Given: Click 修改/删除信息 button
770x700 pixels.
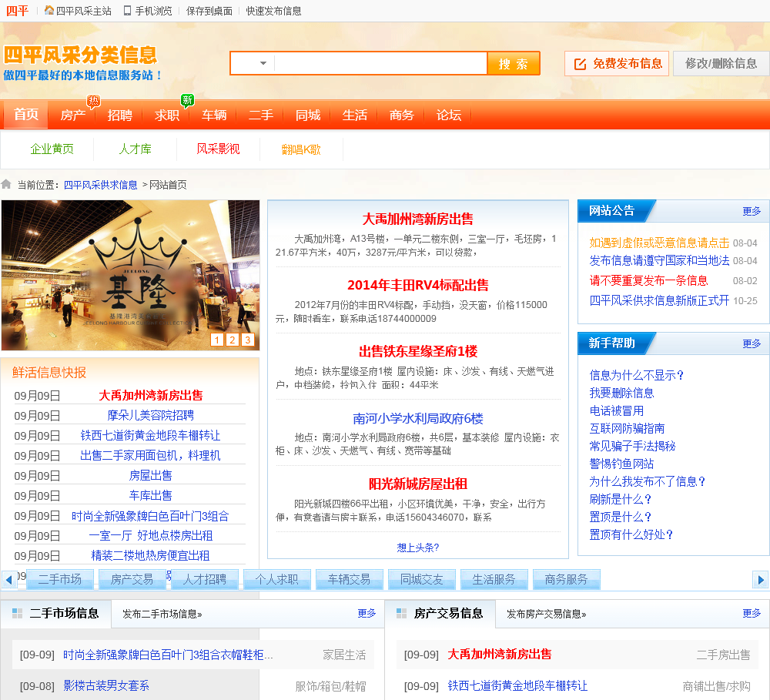Looking at the screenshot, I should coord(721,63).
